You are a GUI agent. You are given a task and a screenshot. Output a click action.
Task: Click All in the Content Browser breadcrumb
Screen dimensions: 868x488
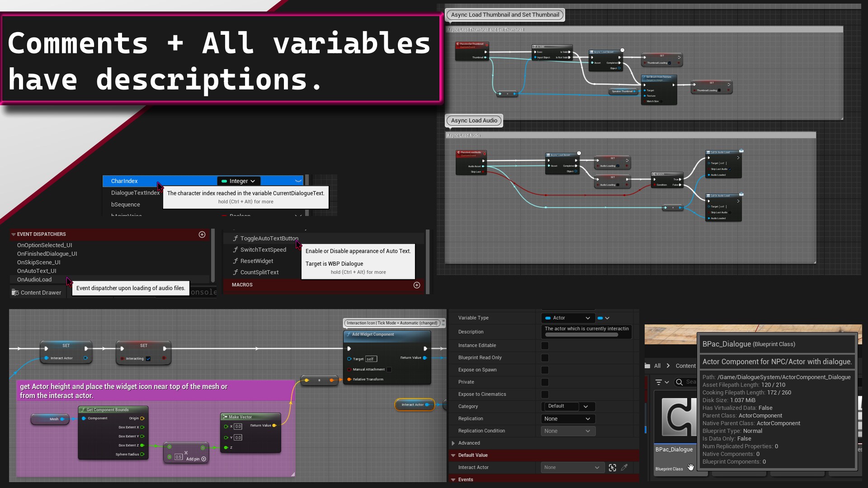tap(656, 366)
